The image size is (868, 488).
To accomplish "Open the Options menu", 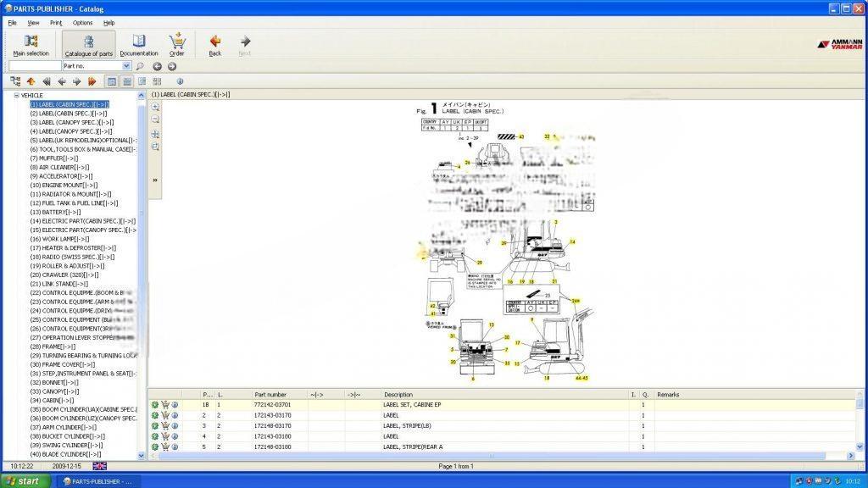I will coord(82,23).
